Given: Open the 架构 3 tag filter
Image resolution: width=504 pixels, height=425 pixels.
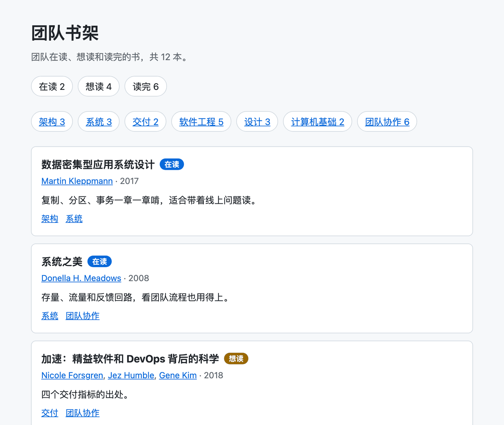Looking at the screenshot, I should pos(52,122).
